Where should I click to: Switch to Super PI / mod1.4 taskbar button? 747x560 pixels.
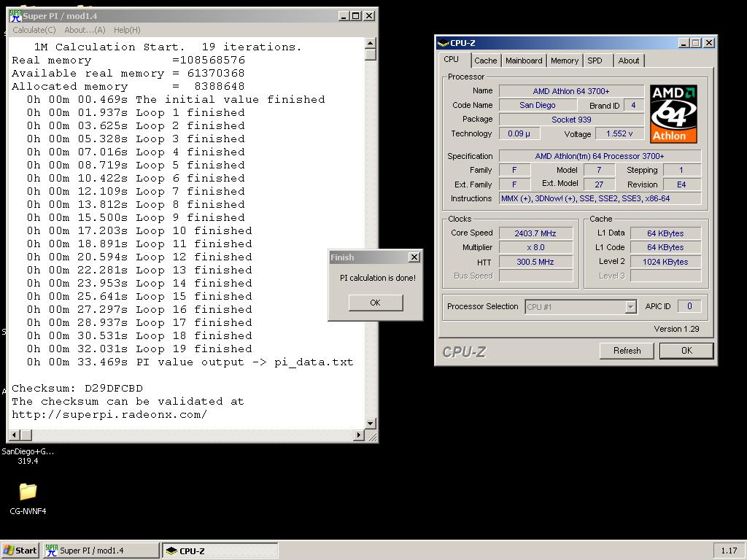(101, 551)
